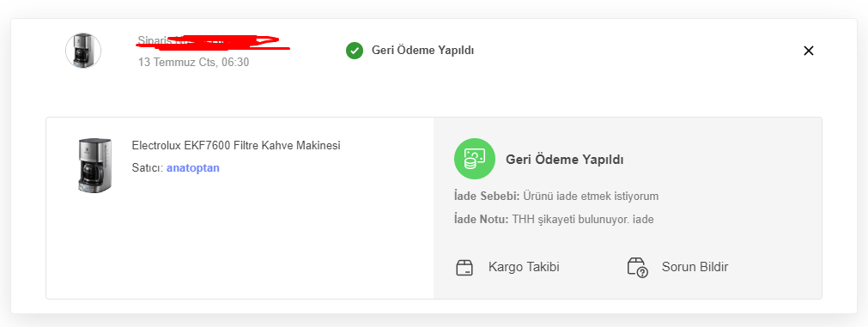Image resolution: width=868 pixels, height=327 pixels.
Task: Click the Satıcı label
Action: 148,167
